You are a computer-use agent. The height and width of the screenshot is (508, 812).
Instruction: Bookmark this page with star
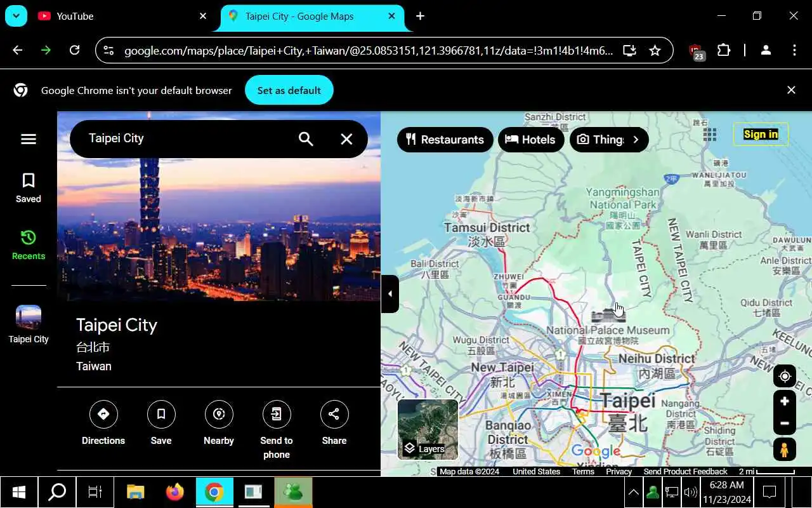(x=655, y=50)
